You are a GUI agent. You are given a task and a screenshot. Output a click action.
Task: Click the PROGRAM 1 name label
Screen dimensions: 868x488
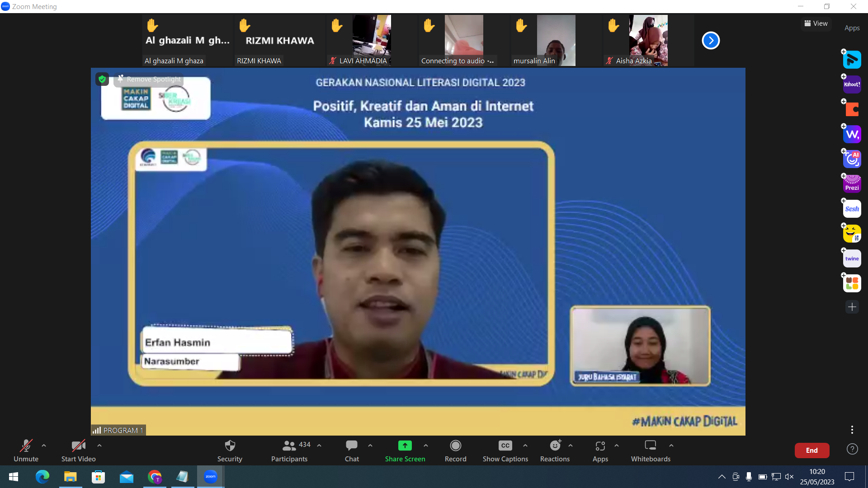(118, 430)
